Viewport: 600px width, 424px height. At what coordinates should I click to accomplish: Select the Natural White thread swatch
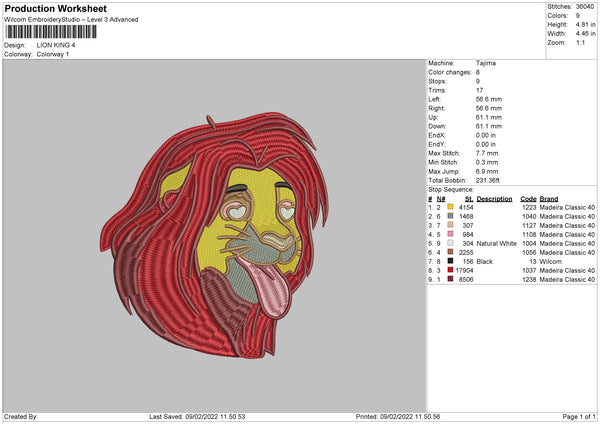click(x=450, y=243)
